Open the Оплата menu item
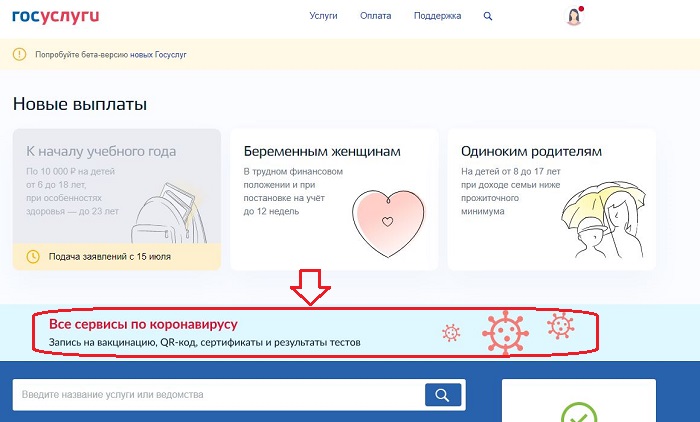Image resolution: width=700 pixels, height=422 pixels. (x=376, y=17)
